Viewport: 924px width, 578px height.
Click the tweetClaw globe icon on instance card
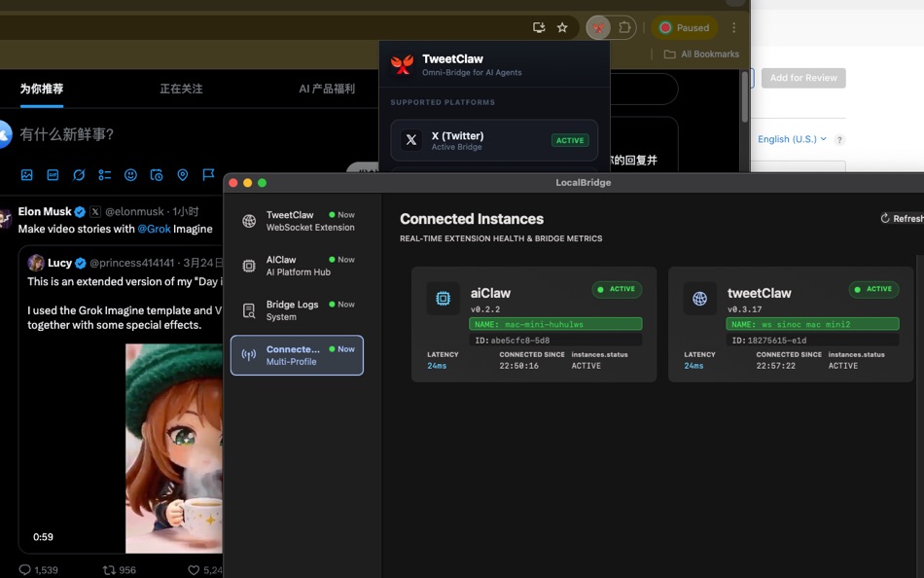coord(699,299)
